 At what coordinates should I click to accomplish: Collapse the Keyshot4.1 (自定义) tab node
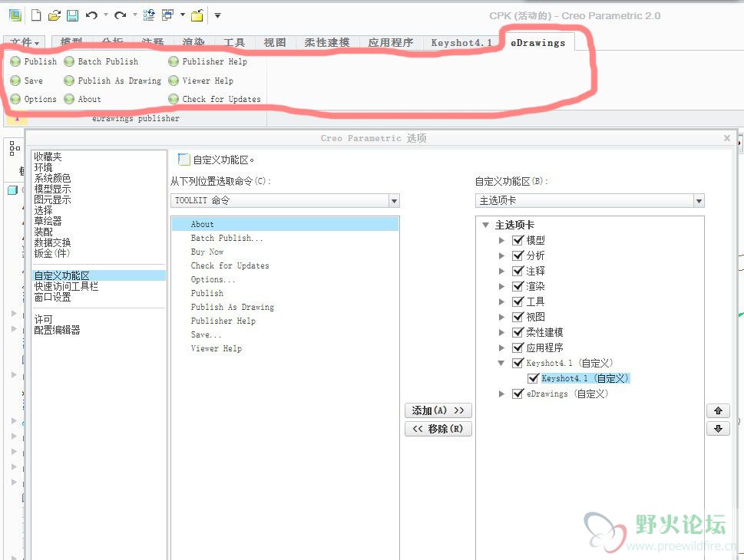pyautogui.click(x=501, y=363)
